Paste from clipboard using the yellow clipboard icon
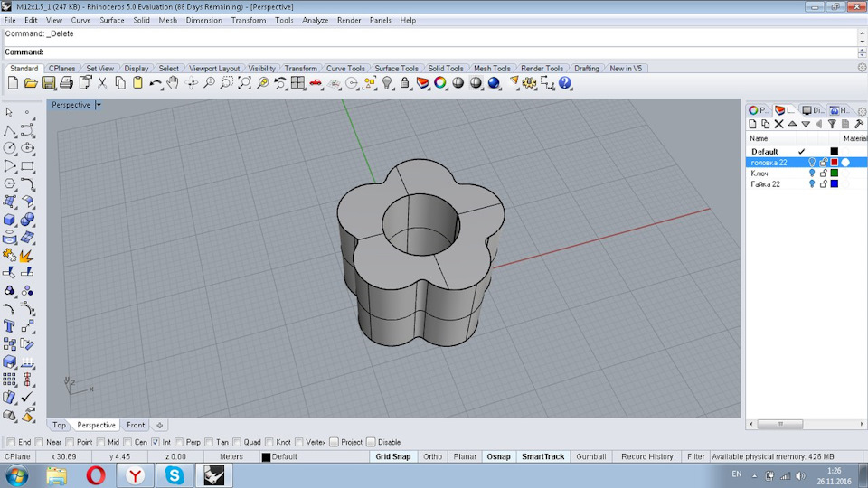The image size is (868, 488). pyautogui.click(x=137, y=83)
